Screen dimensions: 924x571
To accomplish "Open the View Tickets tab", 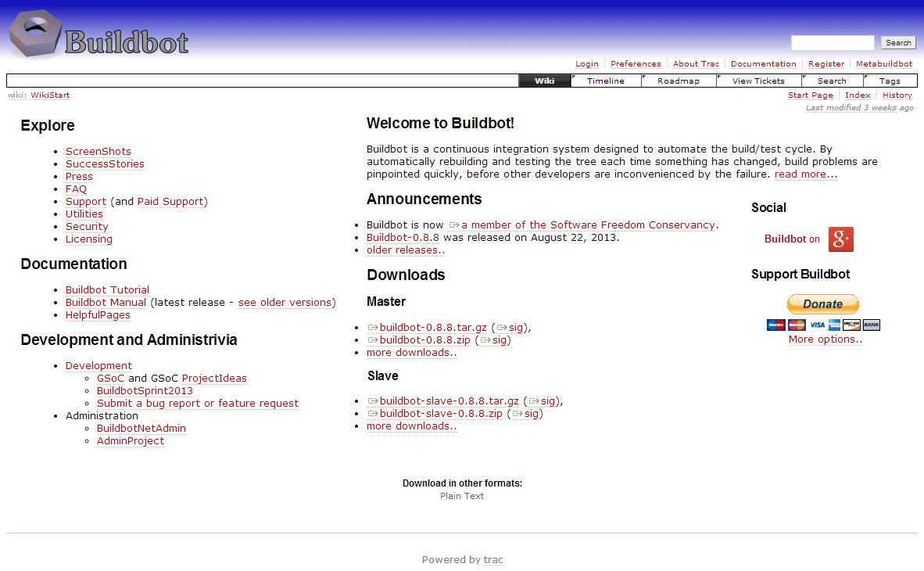I will (x=758, y=81).
